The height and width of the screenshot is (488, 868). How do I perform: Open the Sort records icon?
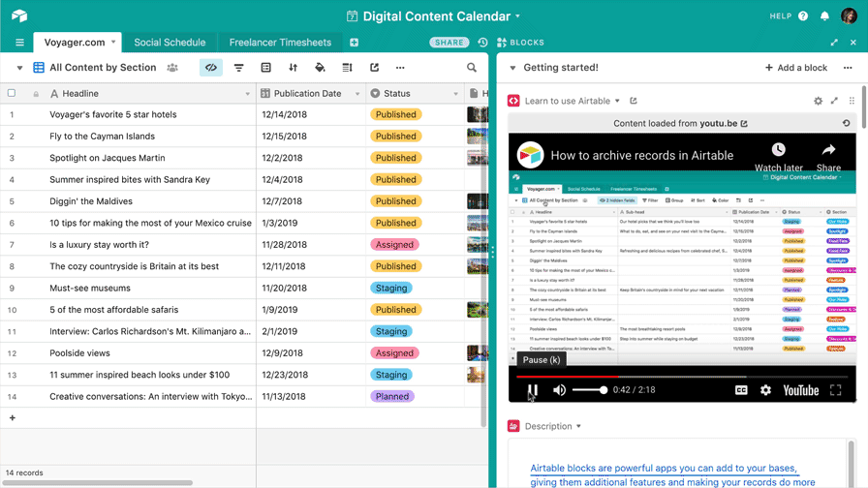(293, 68)
